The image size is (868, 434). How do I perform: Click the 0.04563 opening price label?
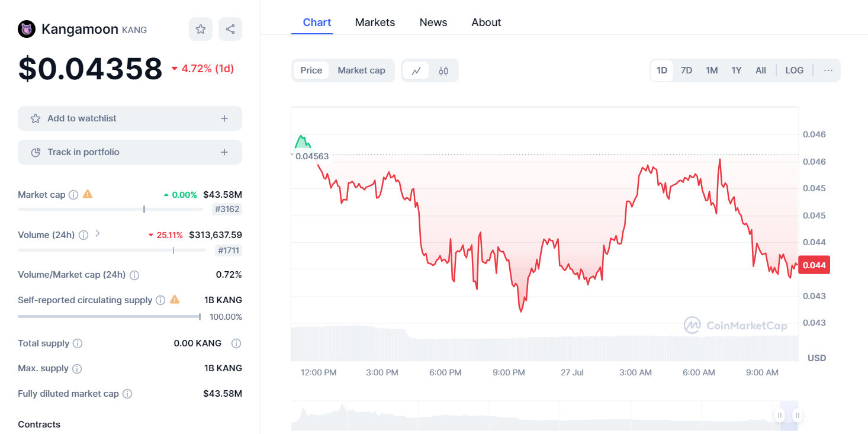pos(312,156)
